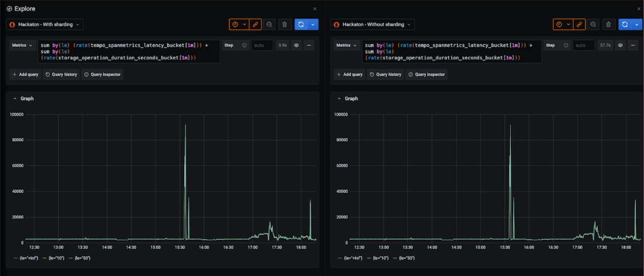Zoom out time range in right pane

(x=593, y=25)
